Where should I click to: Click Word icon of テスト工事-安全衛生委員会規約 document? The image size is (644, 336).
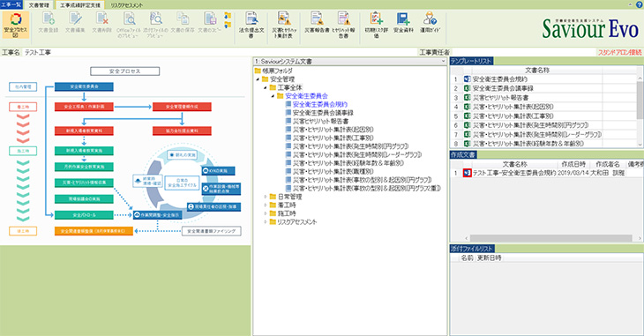click(x=467, y=173)
